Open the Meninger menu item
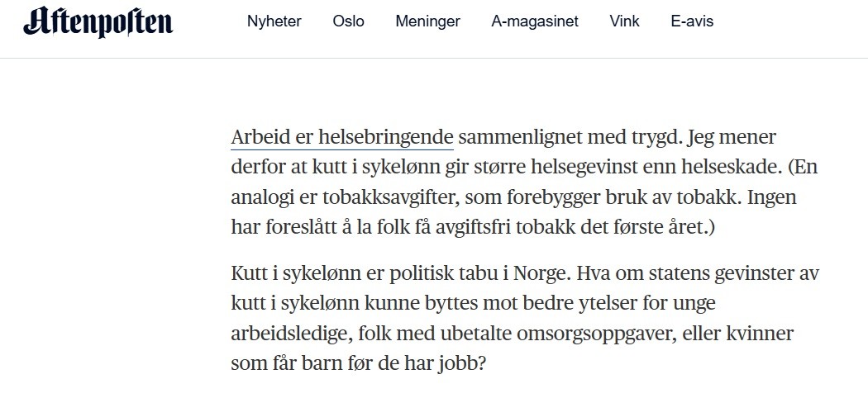The height and width of the screenshot is (417, 868). [427, 21]
